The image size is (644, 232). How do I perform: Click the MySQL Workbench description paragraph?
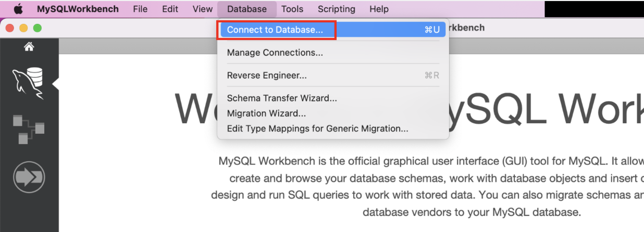(x=427, y=186)
